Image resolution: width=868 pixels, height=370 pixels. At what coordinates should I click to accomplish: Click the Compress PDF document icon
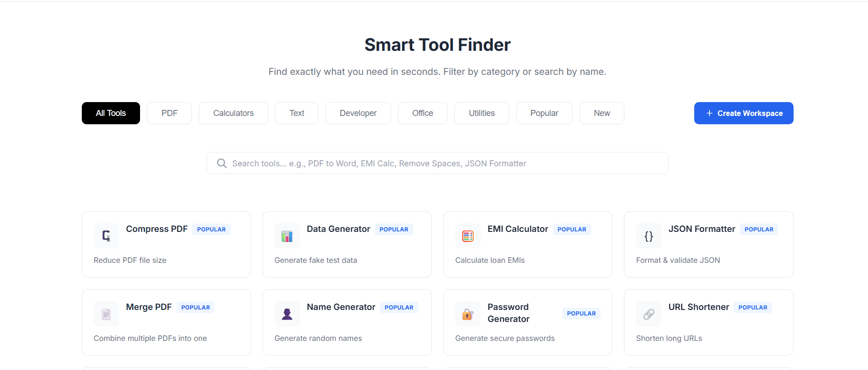(106, 236)
